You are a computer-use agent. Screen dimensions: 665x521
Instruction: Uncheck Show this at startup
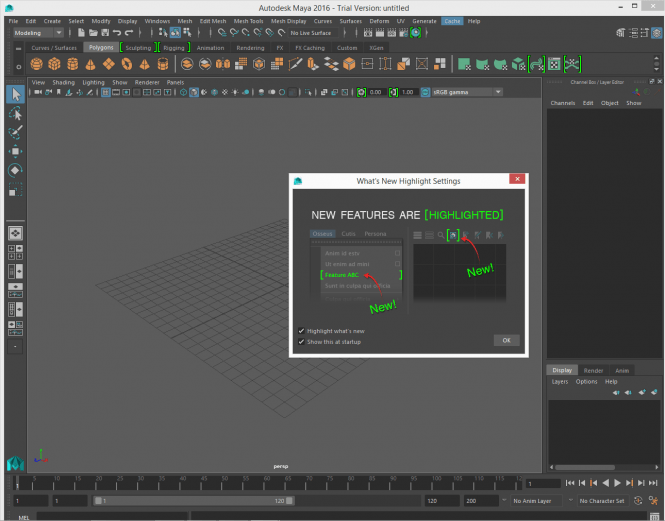coord(302,342)
